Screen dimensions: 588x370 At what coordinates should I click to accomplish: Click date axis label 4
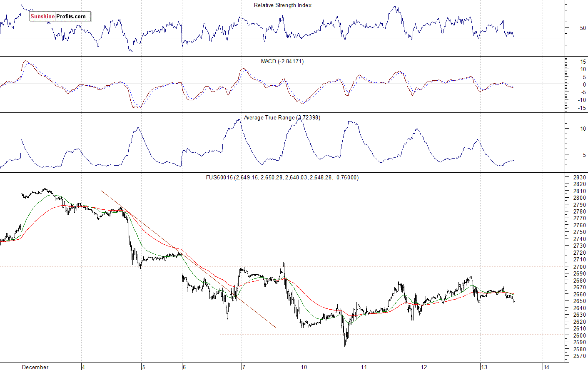(83, 367)
